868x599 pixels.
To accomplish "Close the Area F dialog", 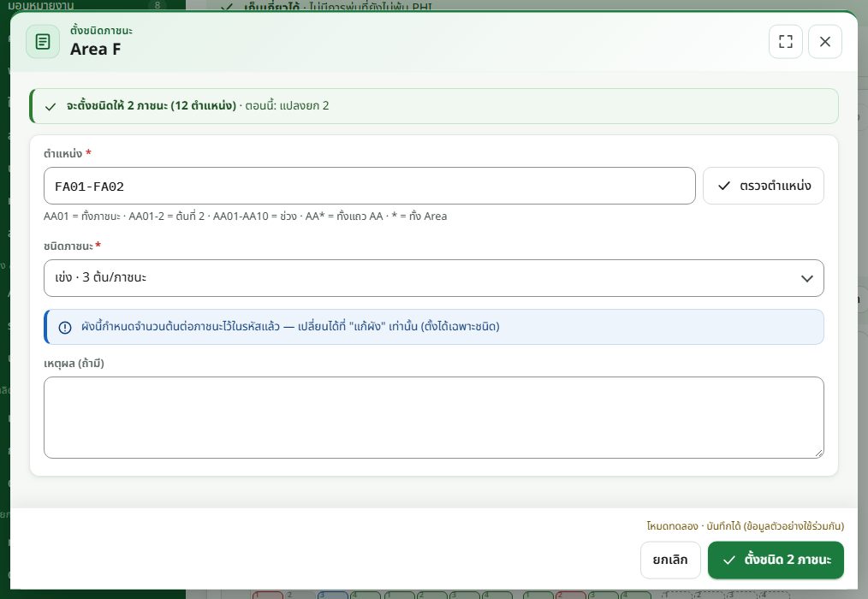I will pos(825,42).
